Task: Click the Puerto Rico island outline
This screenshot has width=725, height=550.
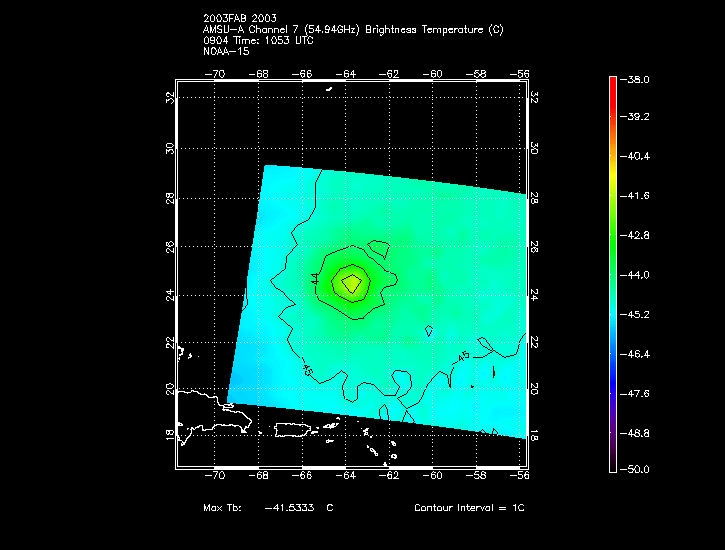Action: pyautogui.click(x=292, y=429)
